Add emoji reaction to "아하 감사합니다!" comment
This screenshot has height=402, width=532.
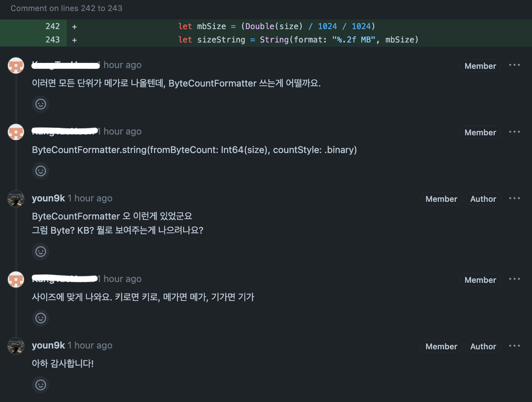click(40, 385)
